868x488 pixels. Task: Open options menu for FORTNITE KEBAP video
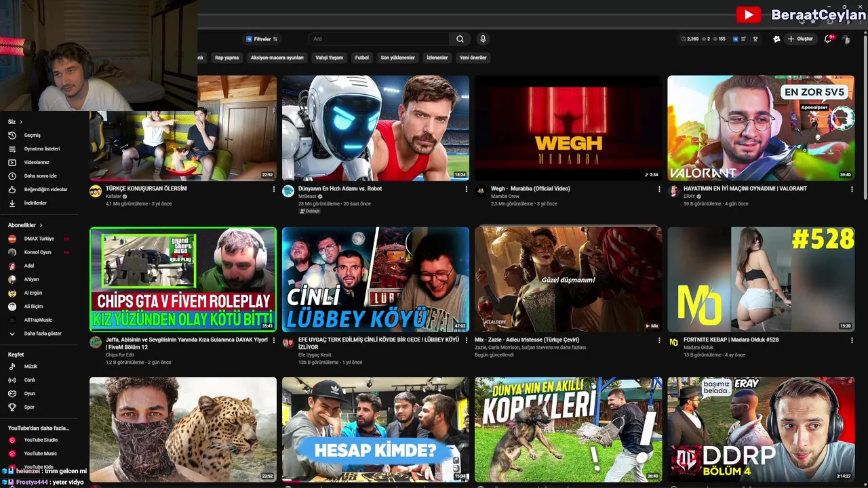coord(852,340)
